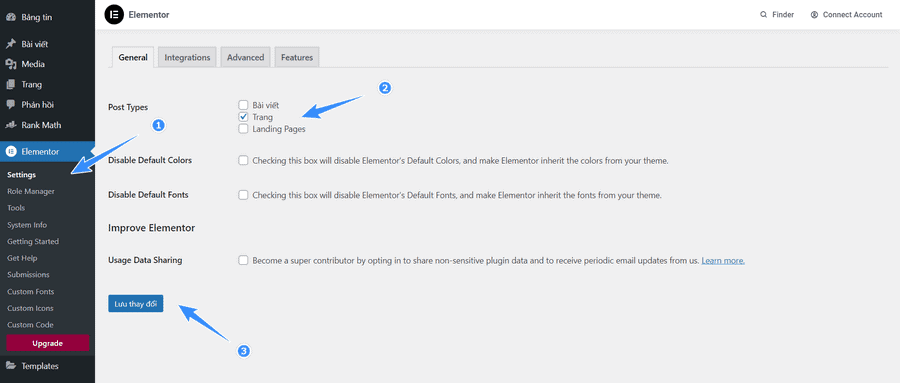Open the Submissions submenu
This screenshot has height=383, width=900.
point(28,275)
